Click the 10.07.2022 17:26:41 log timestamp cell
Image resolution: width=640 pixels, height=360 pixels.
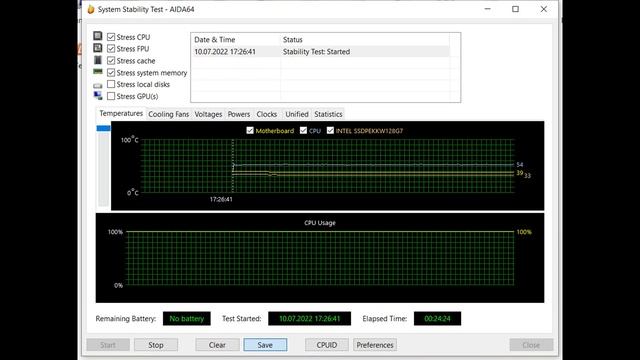click(225, 52)
